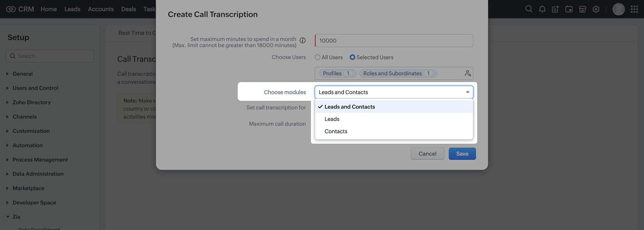Click the Setup gear icon

(x=596, y=9)
